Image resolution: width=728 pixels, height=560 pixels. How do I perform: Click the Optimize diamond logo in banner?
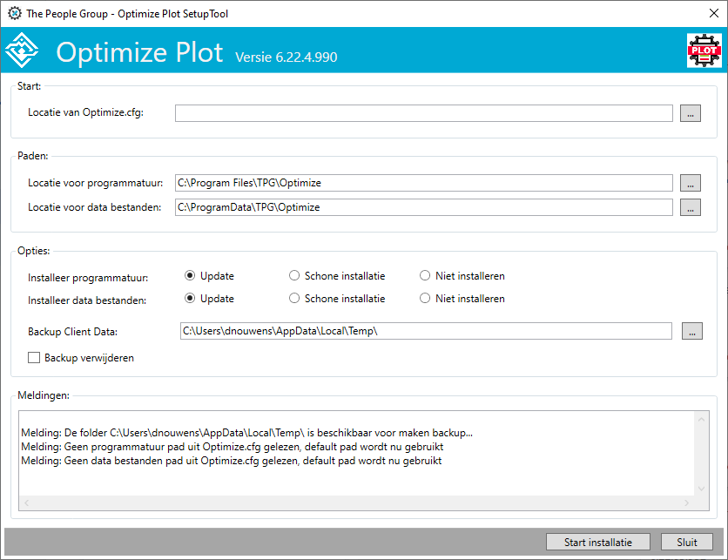(22, 51)
